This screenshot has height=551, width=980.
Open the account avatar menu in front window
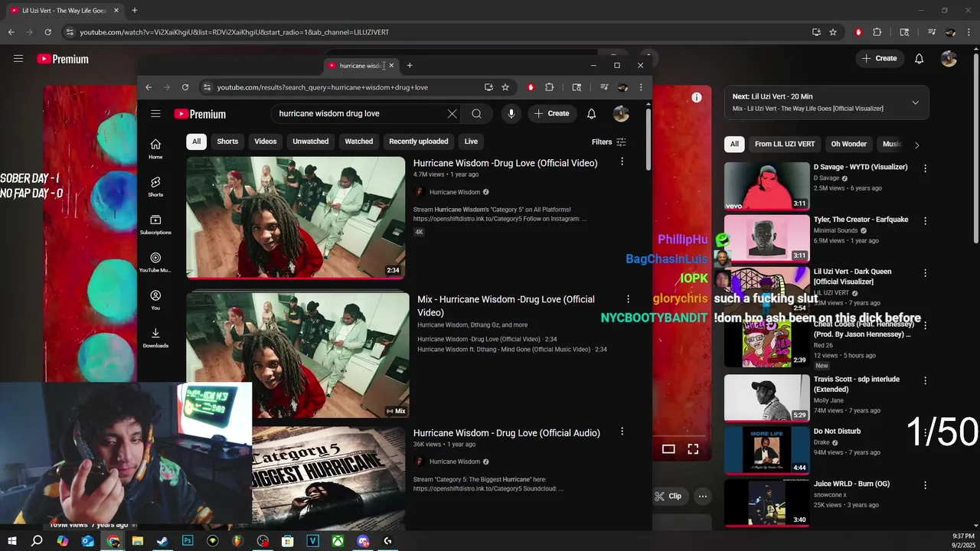point(621,113)
